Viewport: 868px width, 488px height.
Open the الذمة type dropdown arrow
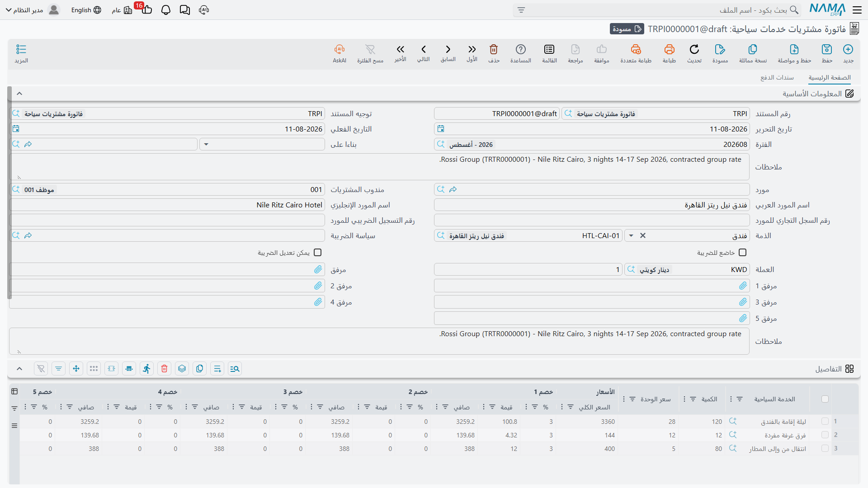631,236
